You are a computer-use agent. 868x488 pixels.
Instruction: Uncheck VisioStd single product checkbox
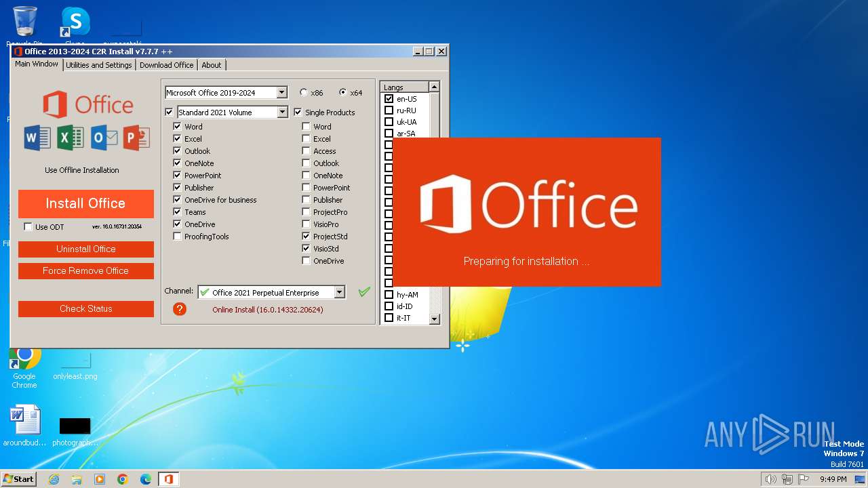[306, 248]
